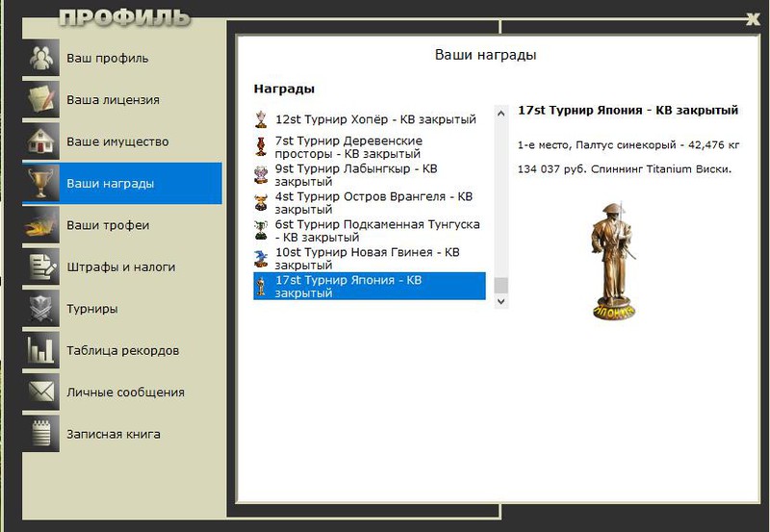770x532 pixels.
Task: Click the notepad icon for Записная книга
Action: [x=41, y=433]
